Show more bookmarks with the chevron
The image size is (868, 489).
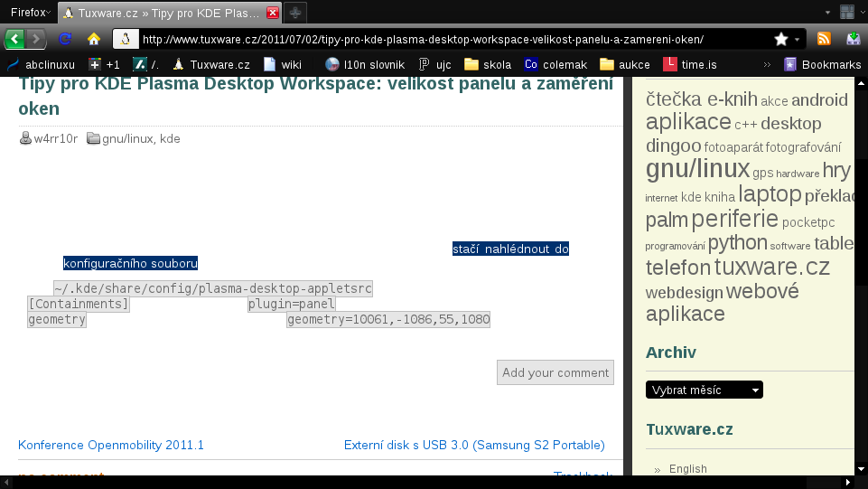point(767,65)
